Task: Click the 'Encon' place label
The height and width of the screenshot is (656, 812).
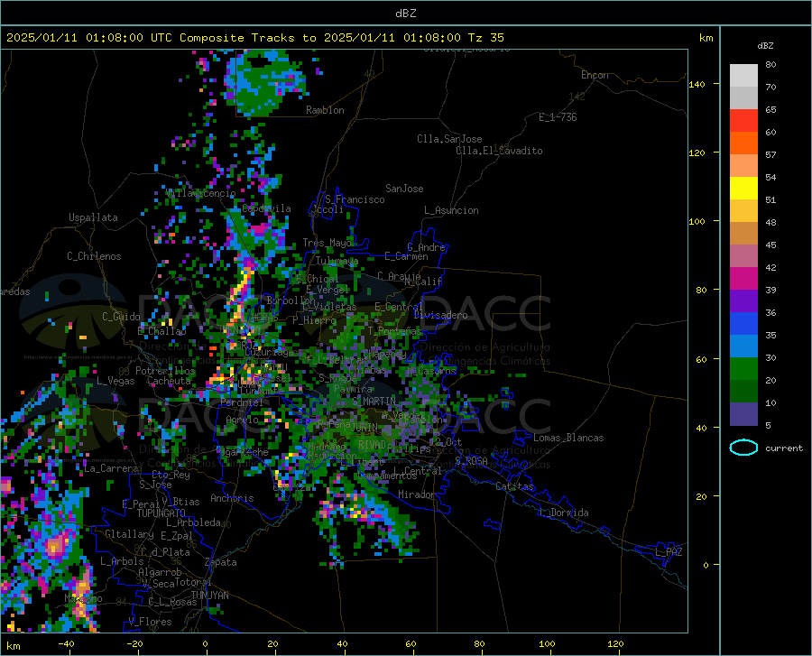Action: coord(595,75)
